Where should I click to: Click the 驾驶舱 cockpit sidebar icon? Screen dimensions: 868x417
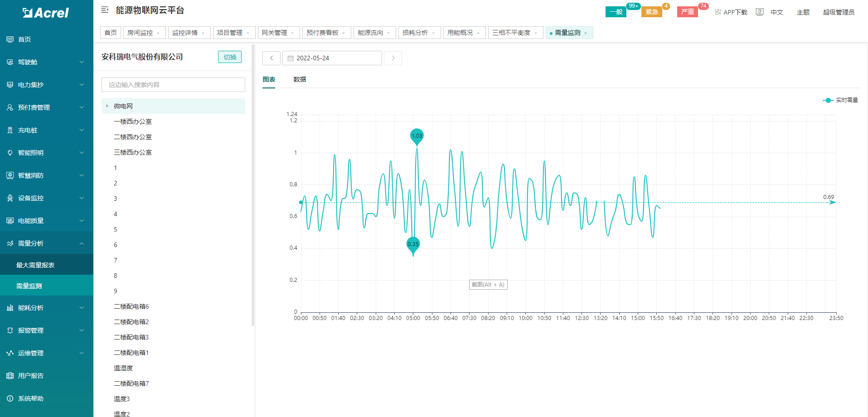click(10, 62)
